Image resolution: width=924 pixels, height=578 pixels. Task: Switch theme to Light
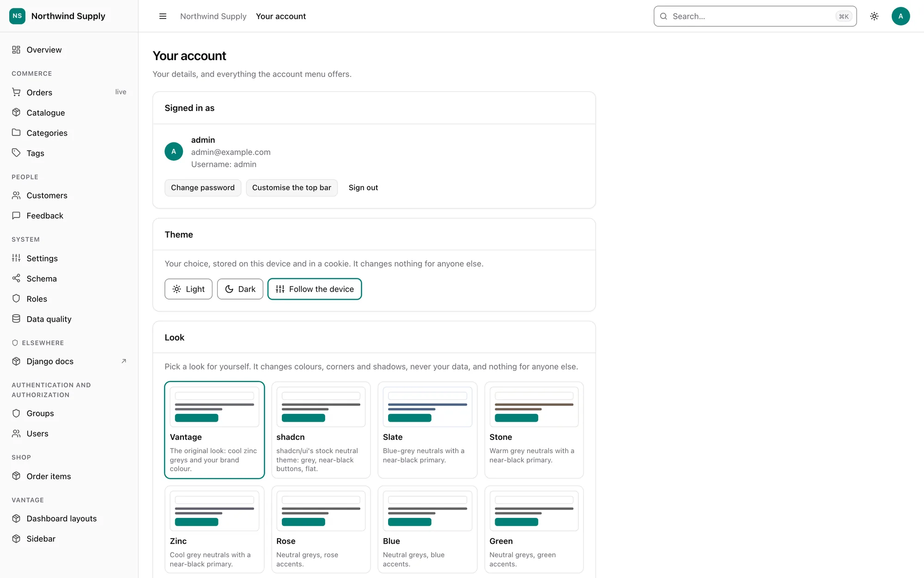tap(188, 289)
